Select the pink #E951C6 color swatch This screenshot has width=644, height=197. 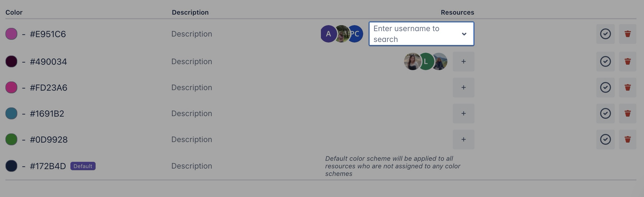click(11, 34)
